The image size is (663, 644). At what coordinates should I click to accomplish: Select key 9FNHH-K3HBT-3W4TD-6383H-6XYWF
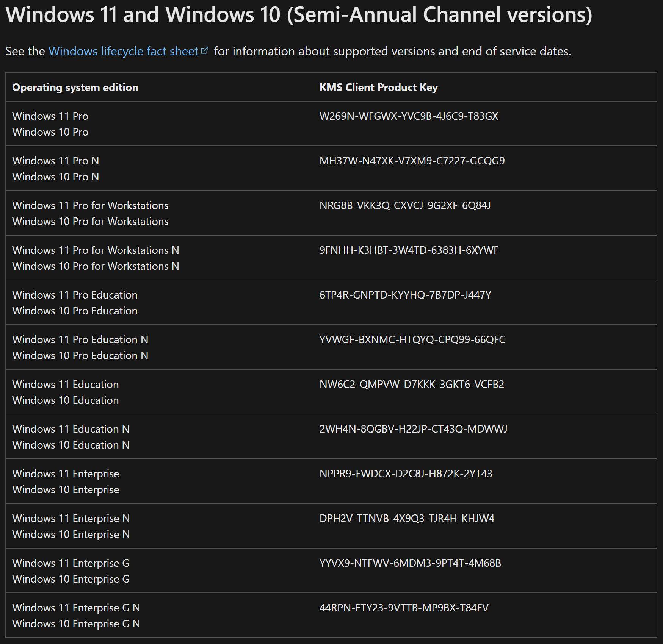(409, 250)
